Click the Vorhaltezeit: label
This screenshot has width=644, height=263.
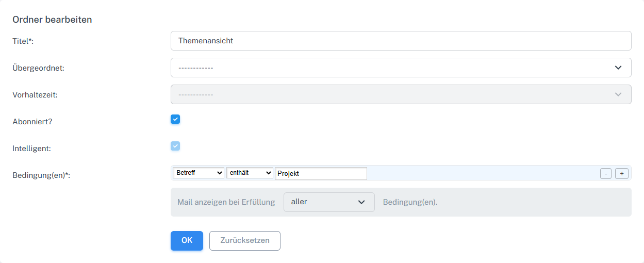pos(35,95)
